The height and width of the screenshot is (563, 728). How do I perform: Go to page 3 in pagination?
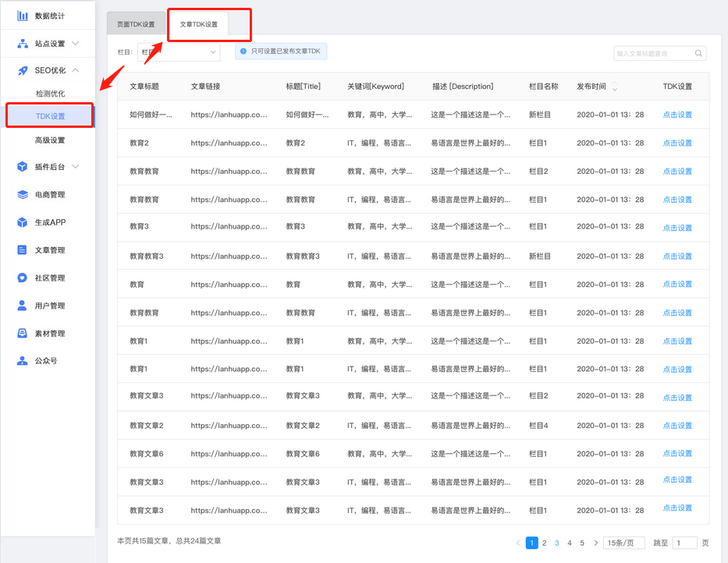pyautogui.click(x=557, y=543)
